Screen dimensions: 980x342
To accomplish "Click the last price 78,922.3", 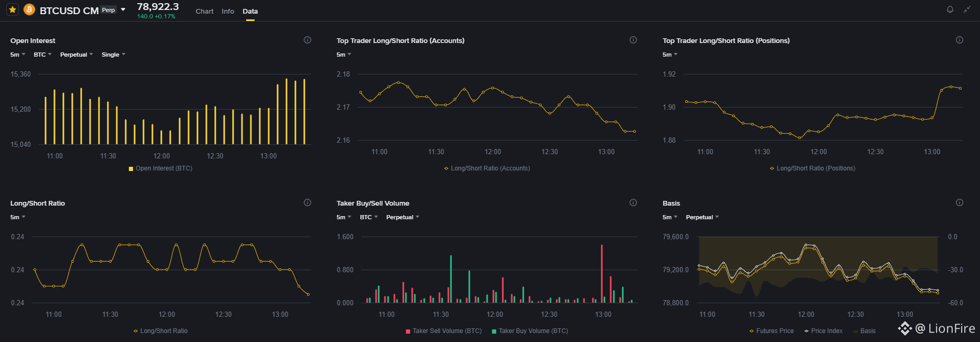I will click(158, 7).
